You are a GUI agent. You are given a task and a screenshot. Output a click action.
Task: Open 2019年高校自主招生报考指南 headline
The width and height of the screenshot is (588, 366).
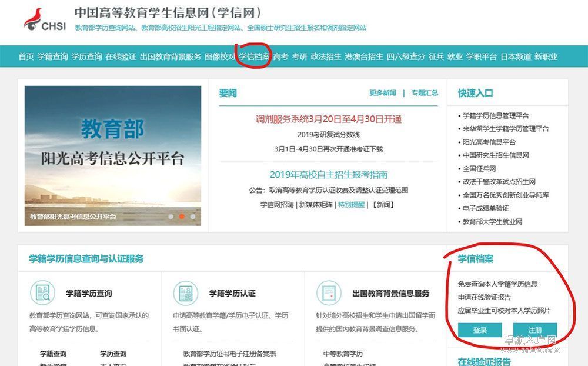pos(329,175)
